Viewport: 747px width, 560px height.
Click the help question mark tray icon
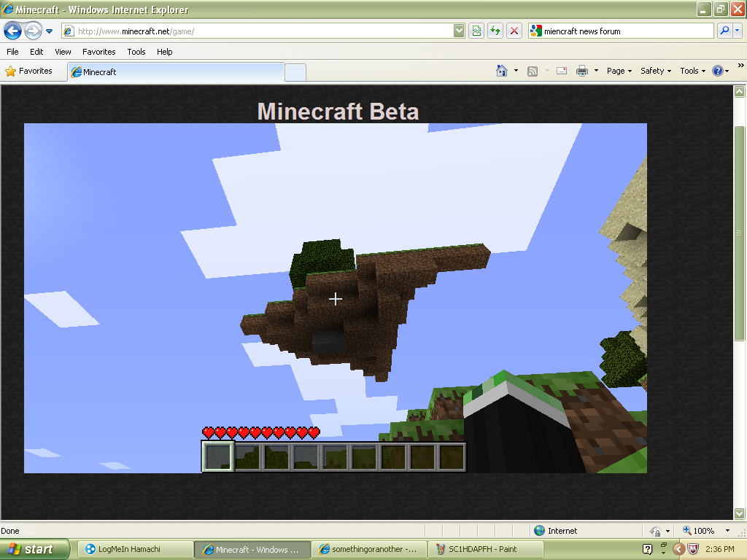click(x=648, y=550)
